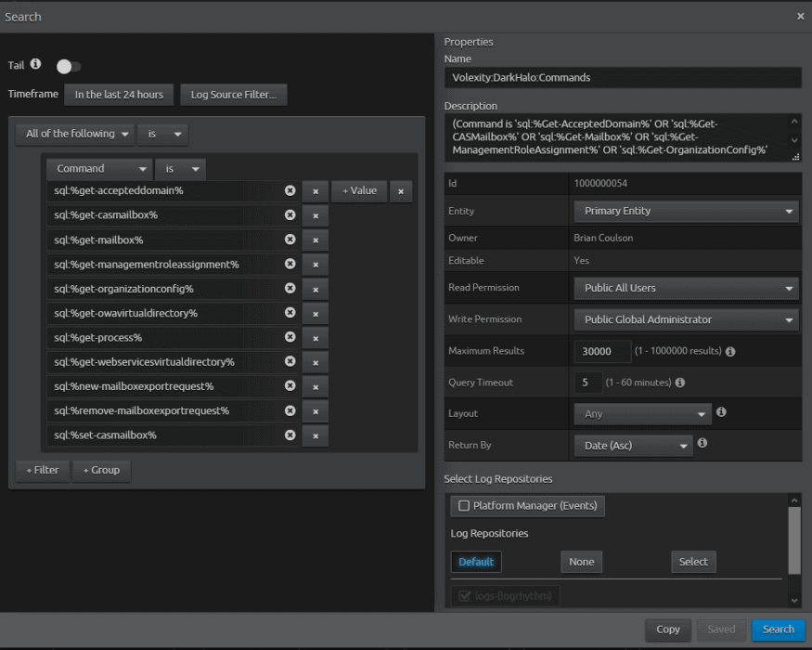Image resolution: width=812 pixels, height=650 pixels.
Task: Click the info icon beside Tail
Action: tap(34, 64)
